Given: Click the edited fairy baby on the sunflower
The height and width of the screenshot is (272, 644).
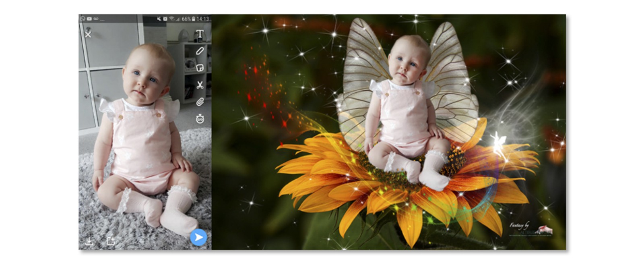Looking at the screenshot, I should click(407, 117).
